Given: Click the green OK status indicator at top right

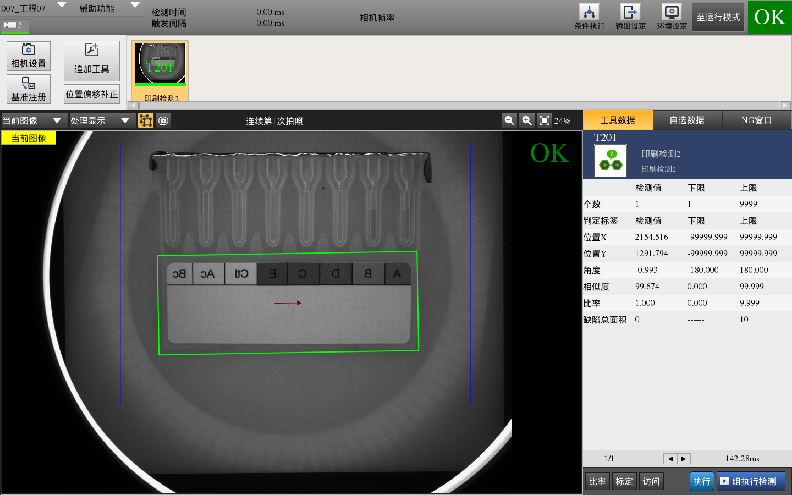Looking at the screenshot, I should point(769,17).
